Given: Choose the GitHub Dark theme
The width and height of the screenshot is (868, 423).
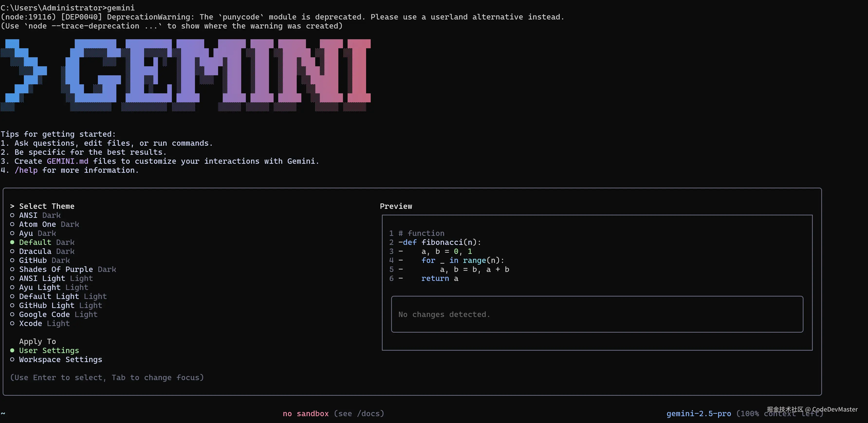Looking at the screenshot, I should (40, 260).
